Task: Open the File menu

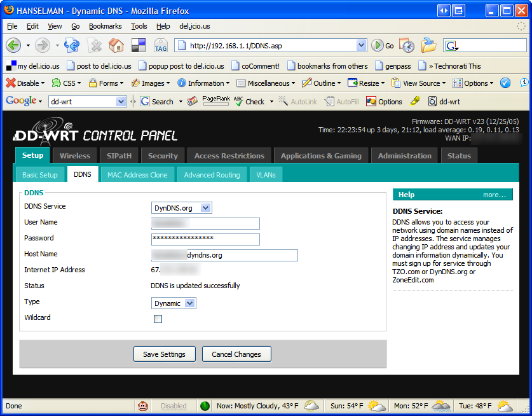Action: click(x=12, y=26)
